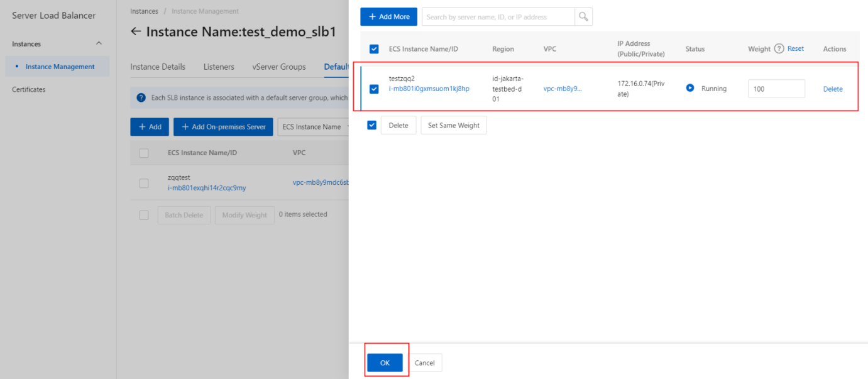Click the server search input field

[x=498, y=17]
